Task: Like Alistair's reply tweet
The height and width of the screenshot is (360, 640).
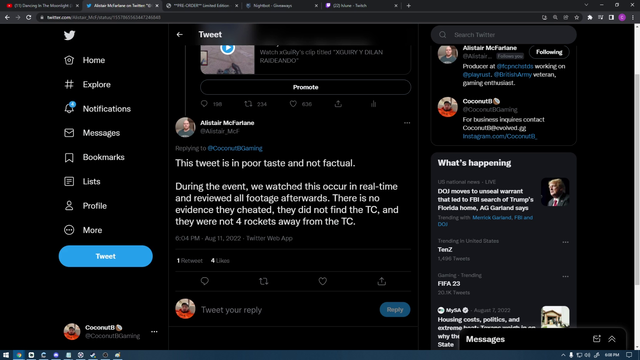Action: coord(322,281)
